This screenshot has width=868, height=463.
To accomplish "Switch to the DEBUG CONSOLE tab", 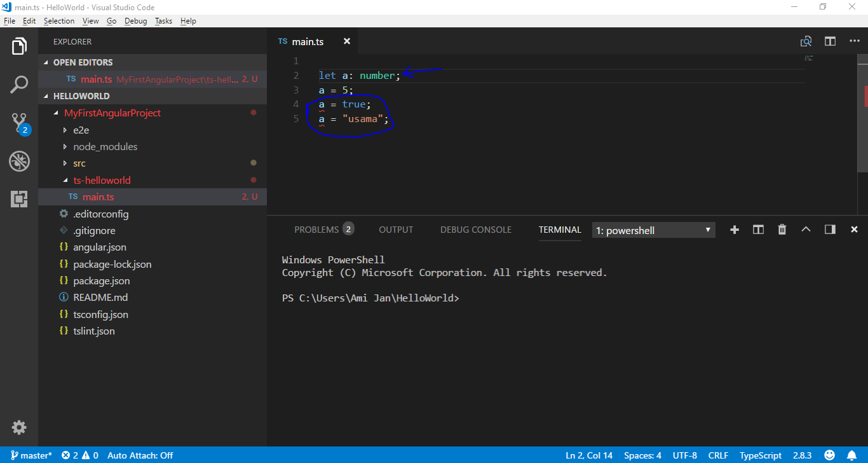I will (476, 230).
